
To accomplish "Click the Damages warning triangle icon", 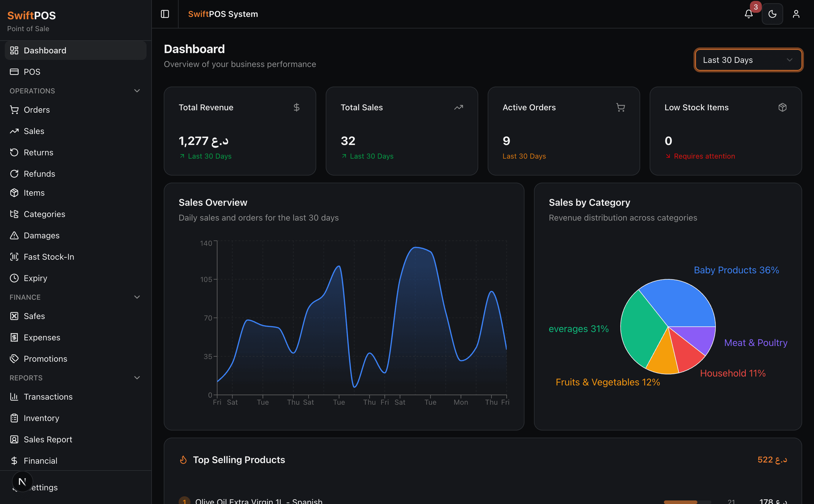I will (x=14, y=235).
